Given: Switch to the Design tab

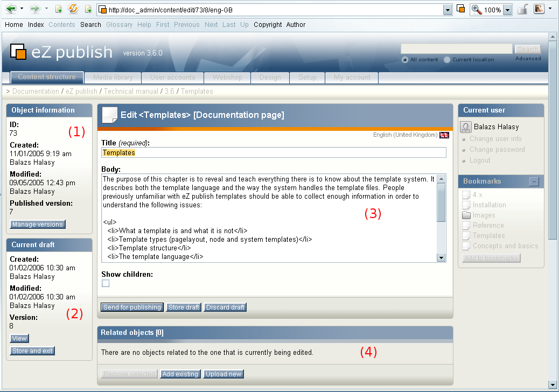Looking at the screenshot, I should pos(270,78).
